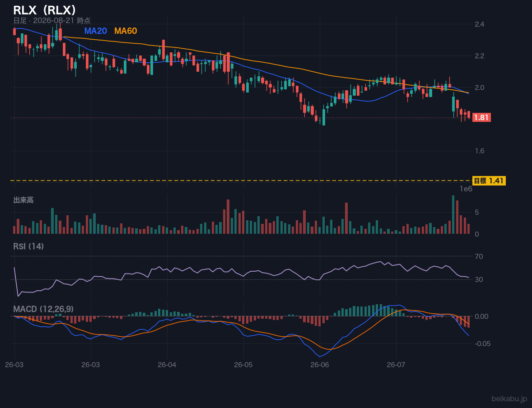Click the RSI 30 level label
Image resolution: width=532 pixels, height=408 pixels.
tap(479, 279)
